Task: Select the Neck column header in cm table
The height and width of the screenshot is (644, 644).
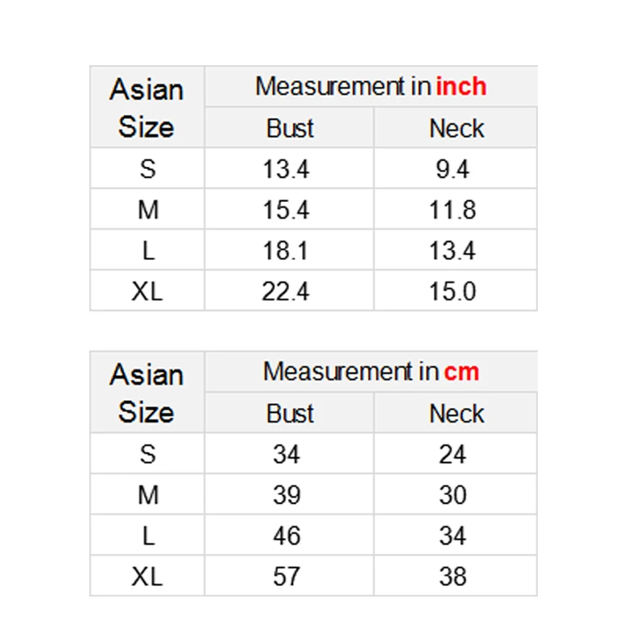Action: click(456, 413)
